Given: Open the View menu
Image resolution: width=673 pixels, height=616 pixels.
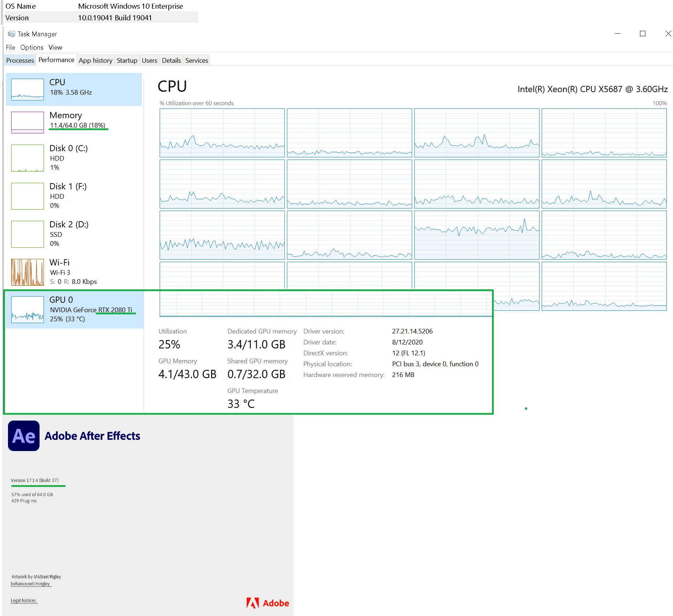Looking at the screenshot, I should pyautogui.click(x=55, y=47).
